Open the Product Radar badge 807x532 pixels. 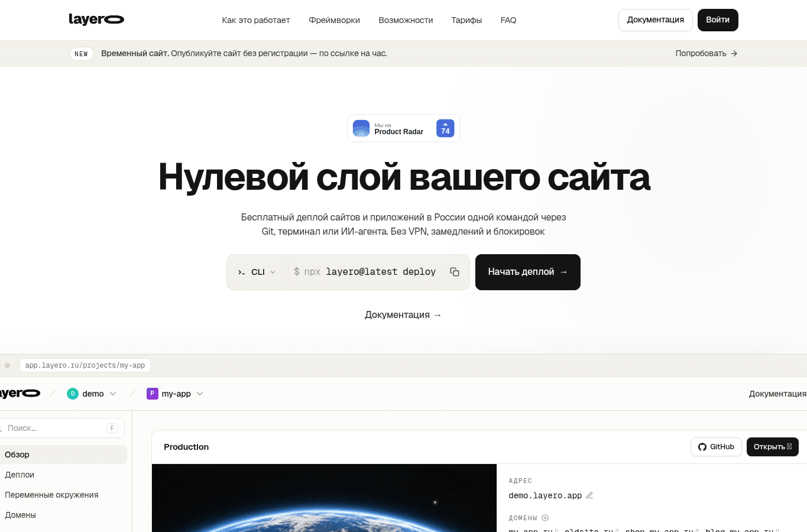[404, 128]
